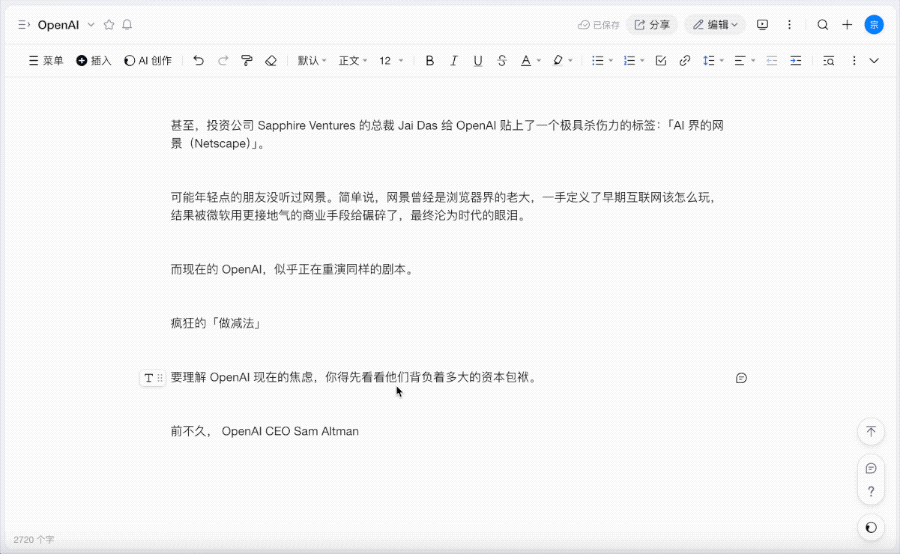Toggle bold formatting
The width and height of the screenshot is (900, 554).
pyautogui.click(x=429, y=61)
